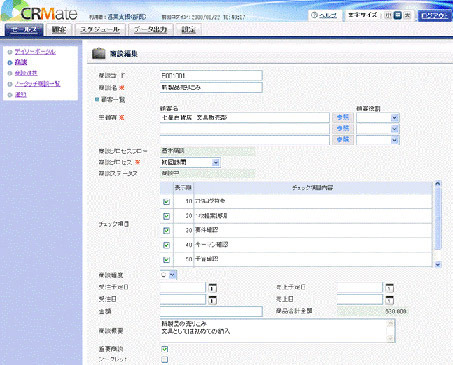Screen dimensions: 453x365
Task: Click into the 商談名 input field
Action: point(211,87)
